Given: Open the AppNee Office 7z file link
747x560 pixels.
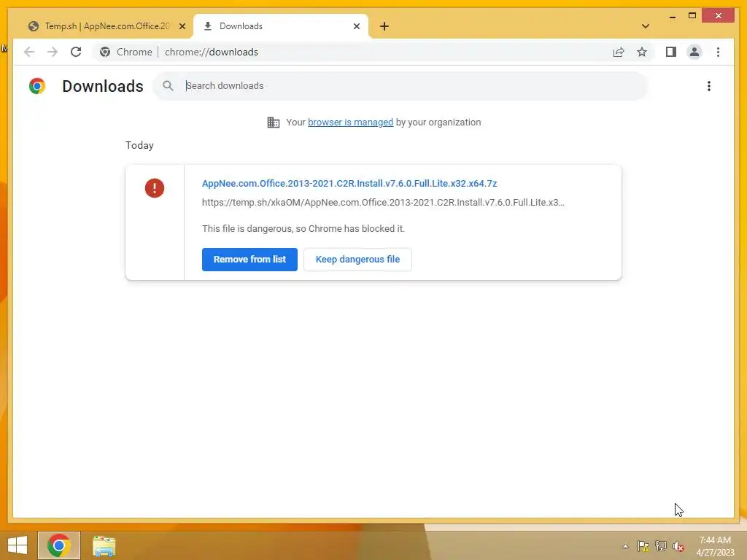Looking at the screenshot, I should click(x=349, y=183).
